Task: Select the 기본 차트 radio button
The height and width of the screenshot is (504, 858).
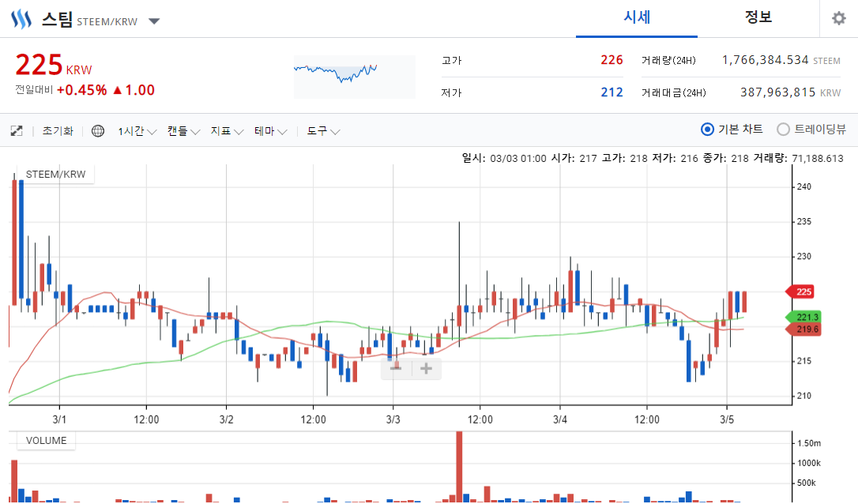Action: click(x=708, y=129)
